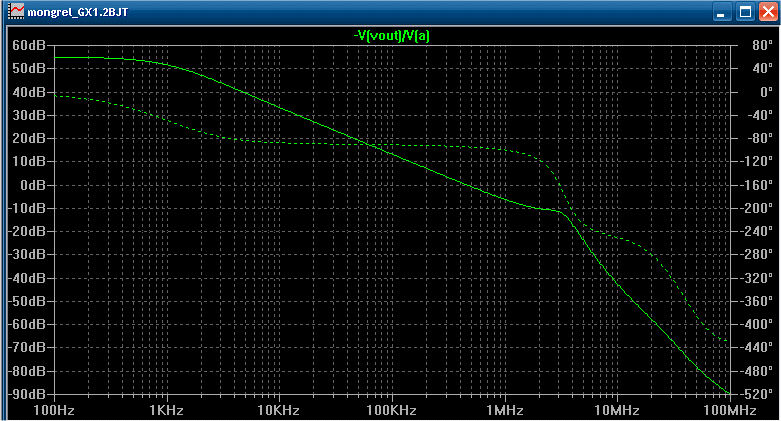Click the -440° phase axis label
781x421 pixels.
click(x=756, y=347)
